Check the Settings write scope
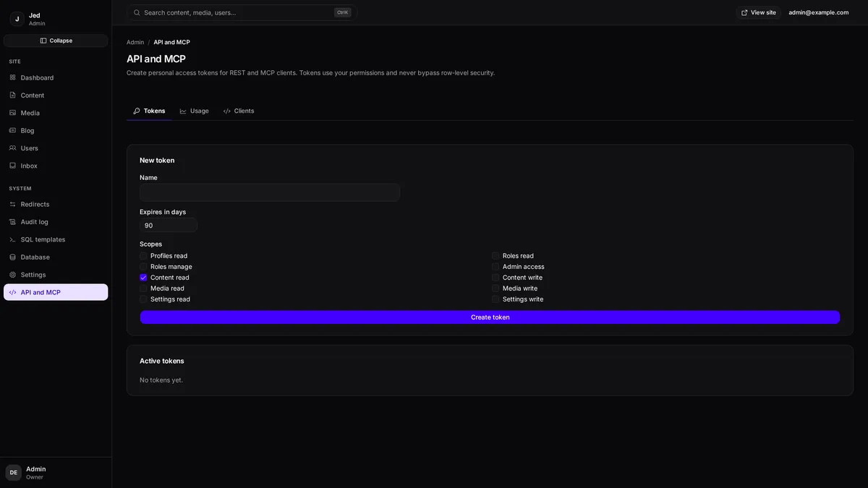Image resolution: width=868 pixels, height=488 pixels. (x=495, y=299)
